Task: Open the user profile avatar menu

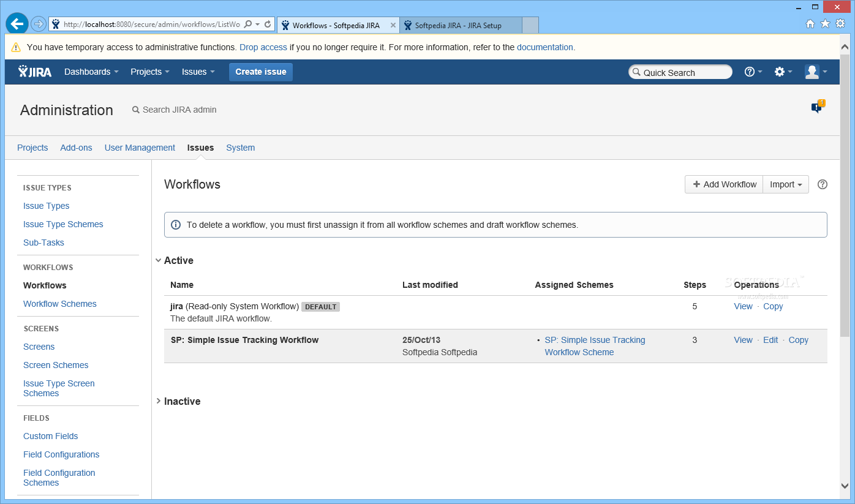Action: click(x=816, y=72)
